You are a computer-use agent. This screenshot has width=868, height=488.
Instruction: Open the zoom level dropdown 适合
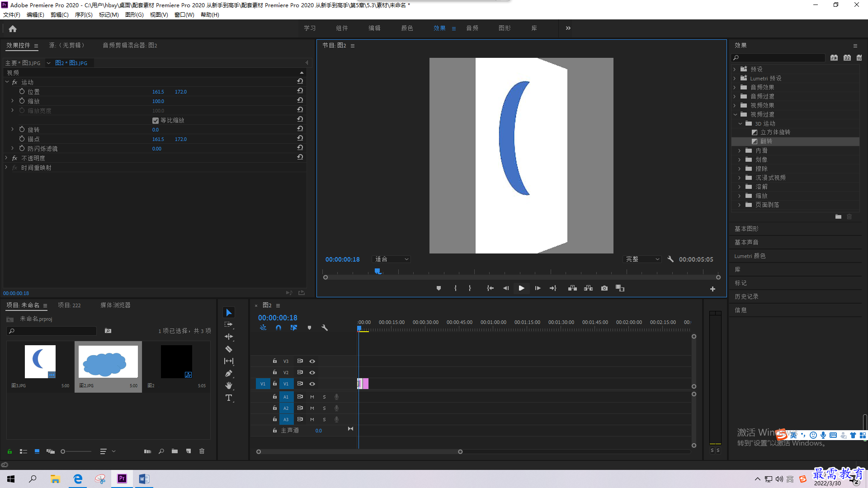[x=392, y=259]
